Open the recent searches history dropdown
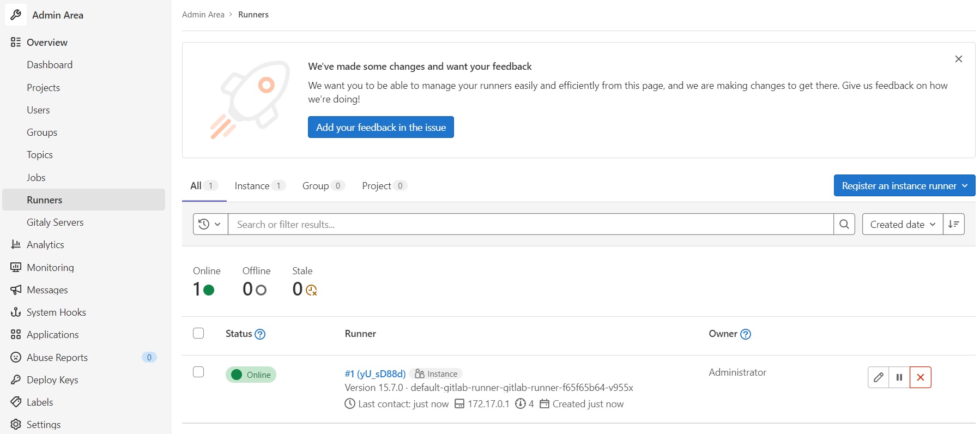The image size is (980, 434). point(210,224)
